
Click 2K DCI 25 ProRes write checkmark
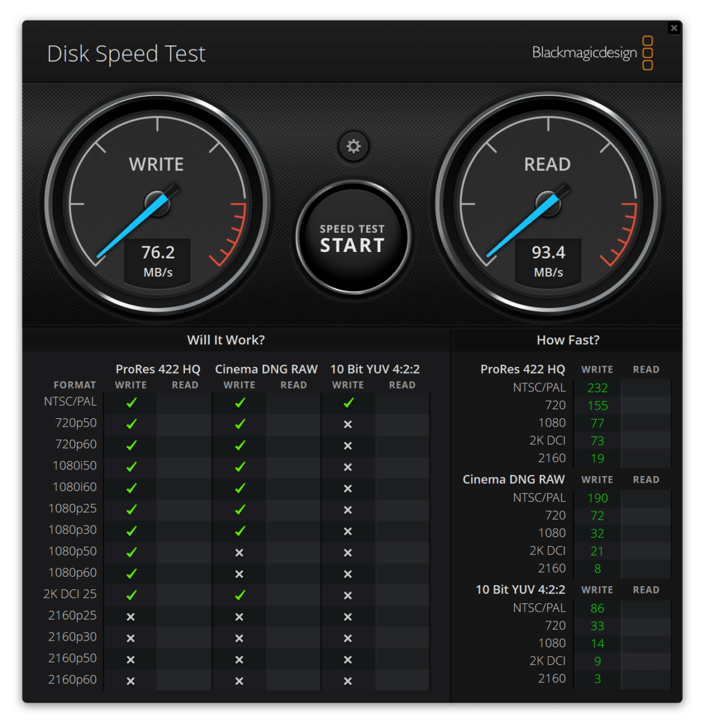click(x=131, y=595)
